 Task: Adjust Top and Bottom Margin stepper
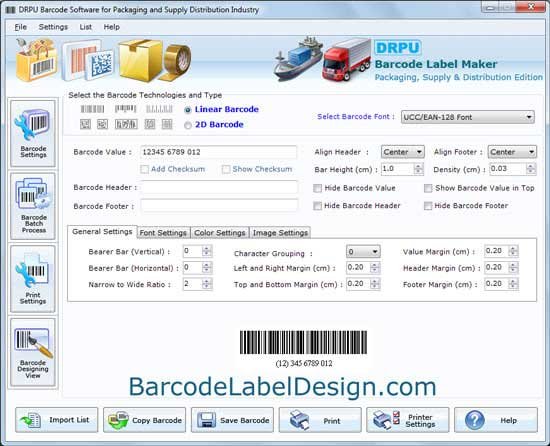click(x=375, y=284)
